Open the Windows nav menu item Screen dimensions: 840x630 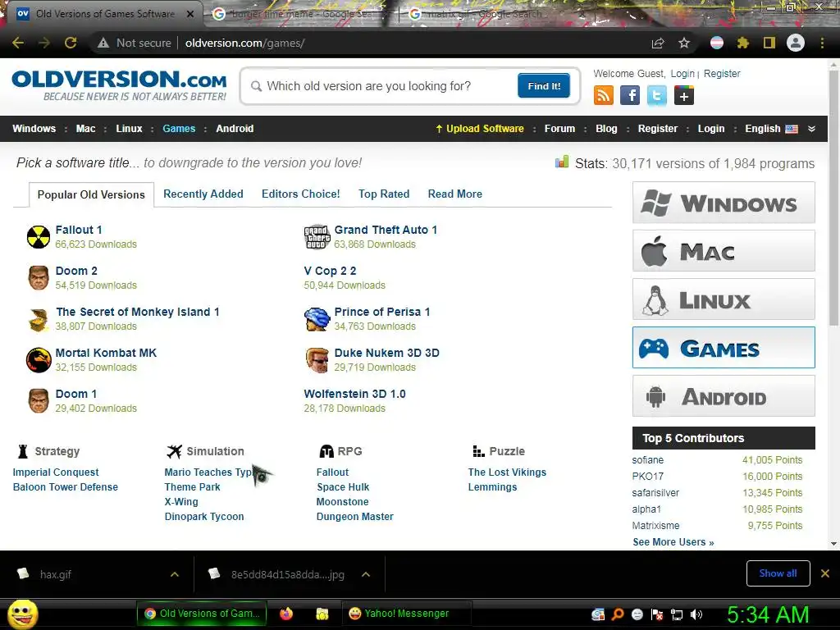[x=34, y=129]
